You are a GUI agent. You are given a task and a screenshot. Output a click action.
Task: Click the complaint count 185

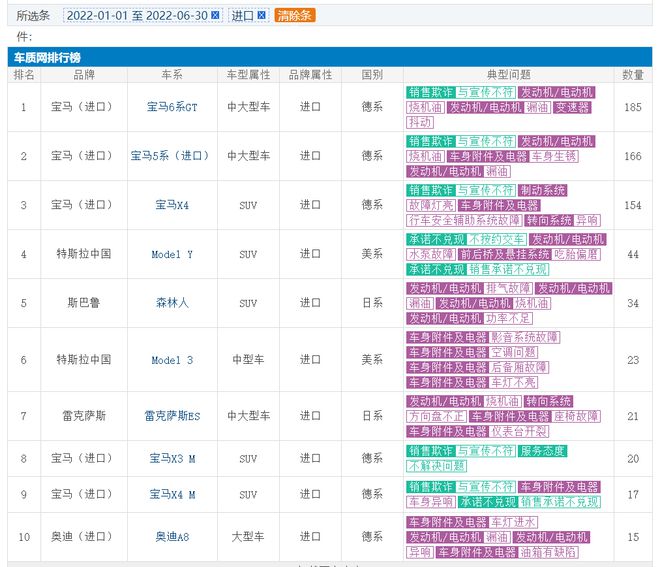tap(633, 107)
